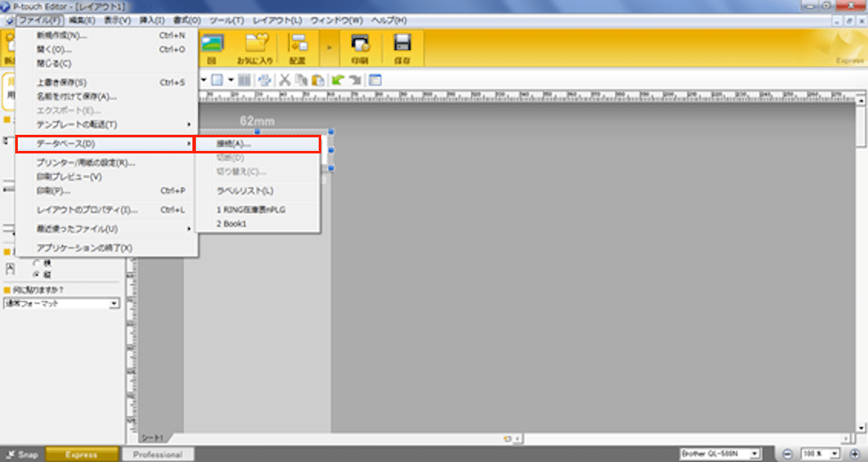This screenshot has width=868, height=462.
Task: Click the vertical scrollbar up arrow
Action: pos(861,101)
